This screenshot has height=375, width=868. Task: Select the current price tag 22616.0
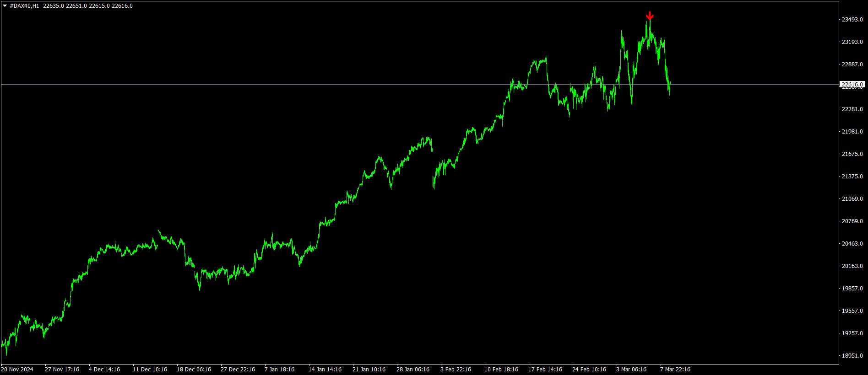(852, 85)
